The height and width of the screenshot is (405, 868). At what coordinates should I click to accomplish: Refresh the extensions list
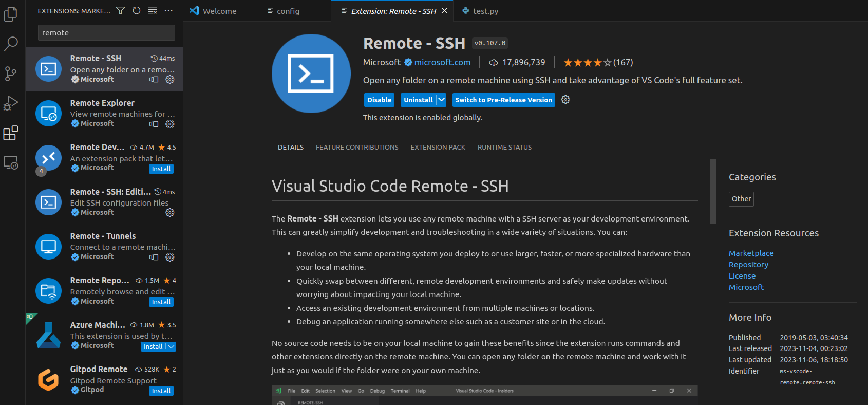(137, 10)
